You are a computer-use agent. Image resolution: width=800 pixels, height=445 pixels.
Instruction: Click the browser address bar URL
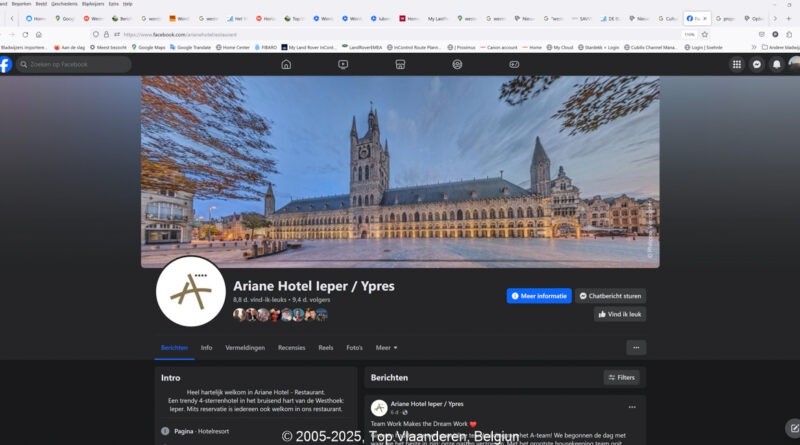(x=180, y=35)
